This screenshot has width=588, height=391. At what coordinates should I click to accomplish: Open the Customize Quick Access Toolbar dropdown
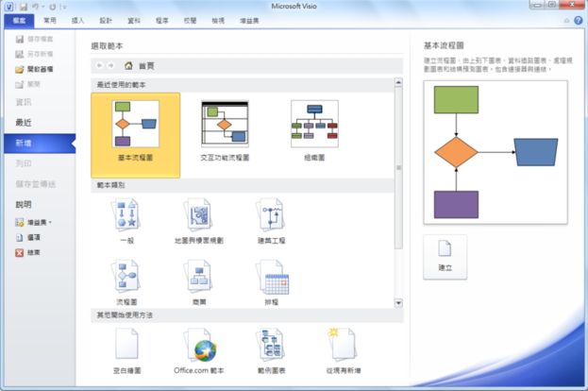64,7
